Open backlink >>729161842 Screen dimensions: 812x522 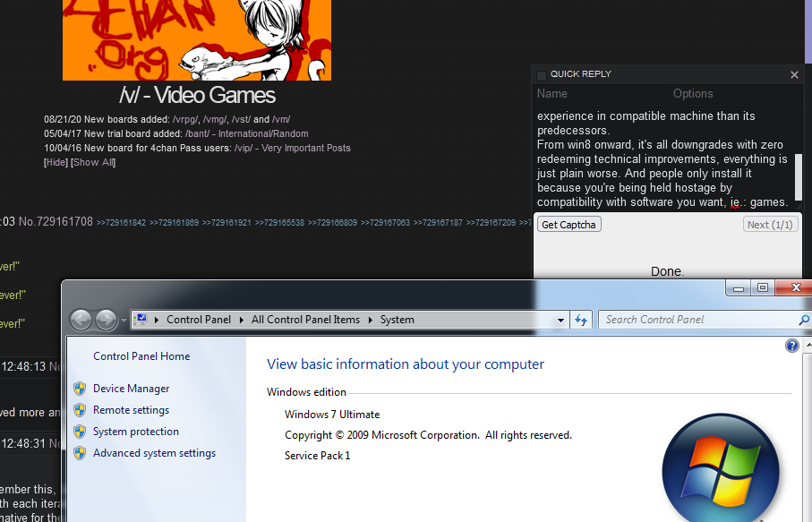pos(121,223)
